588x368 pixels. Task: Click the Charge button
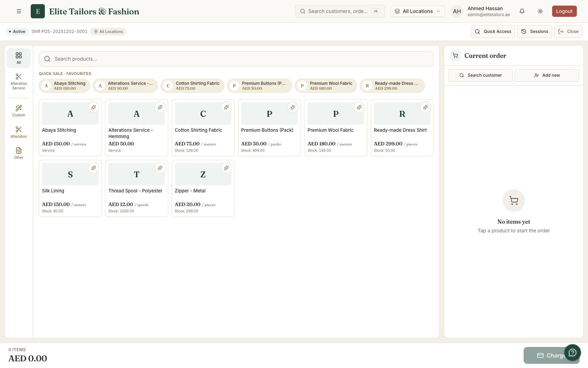click(551, 355)
